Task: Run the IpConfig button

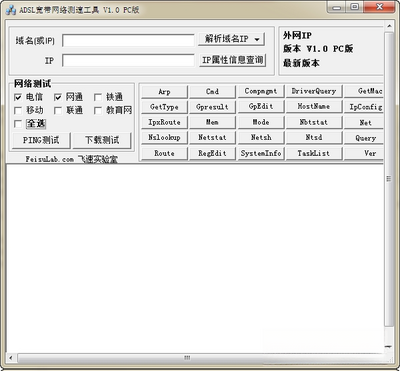Action: [363, 107]
